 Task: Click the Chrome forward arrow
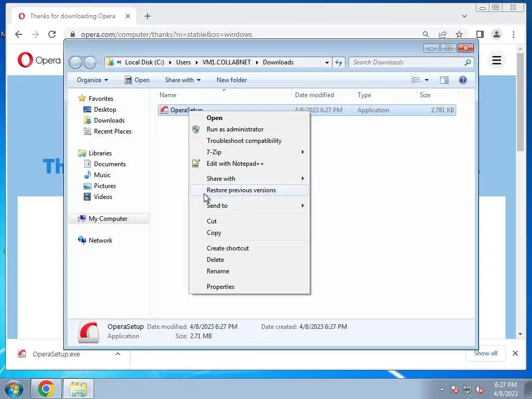click(35, 34)
